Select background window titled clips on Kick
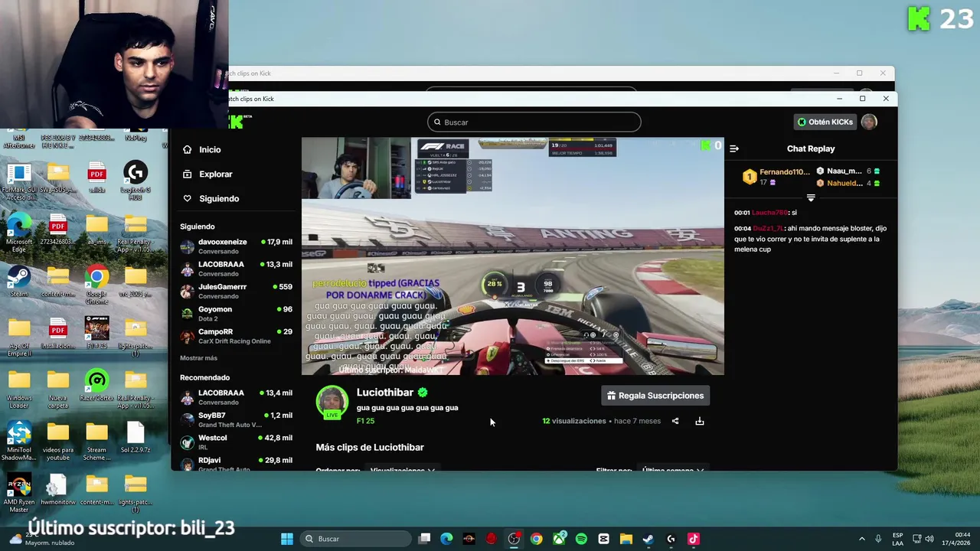The image size is (980, 551). pyautogui.click(x=561, y=73)
